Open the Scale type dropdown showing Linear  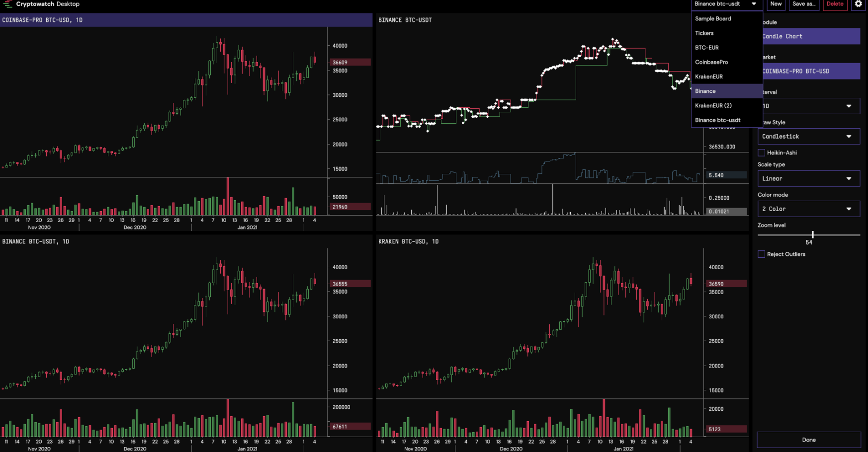808,178
